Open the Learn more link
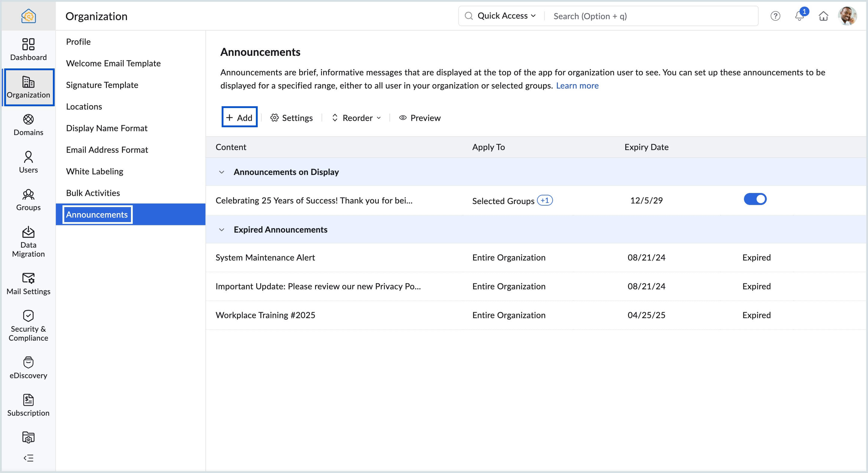Screen dimensions: 868x473 pos(577,86)
